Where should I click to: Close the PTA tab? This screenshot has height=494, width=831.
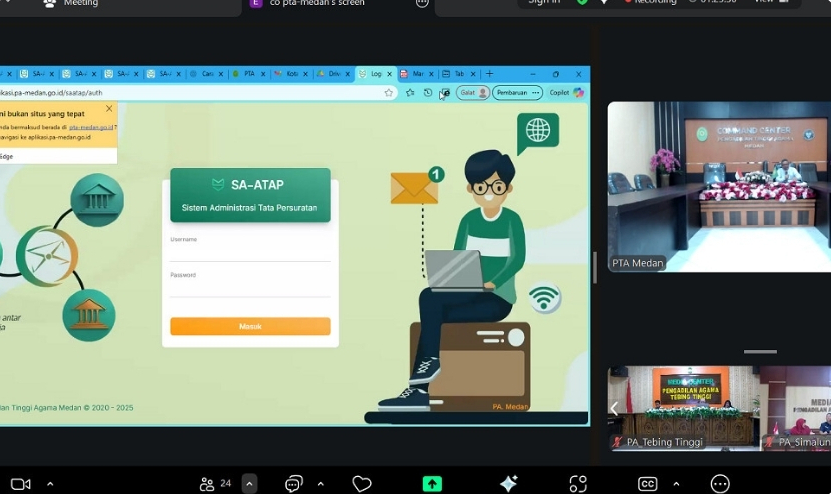(263, 74)
